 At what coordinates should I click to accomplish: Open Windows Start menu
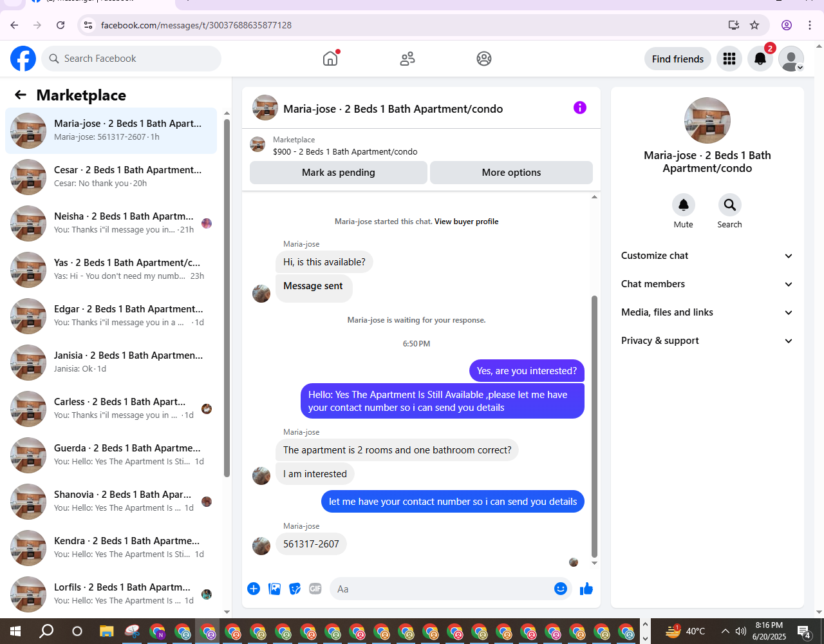click(x=15, y=631)
